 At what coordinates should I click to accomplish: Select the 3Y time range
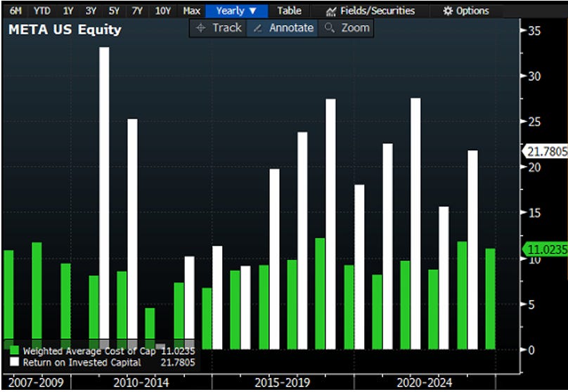pos(91,11)
